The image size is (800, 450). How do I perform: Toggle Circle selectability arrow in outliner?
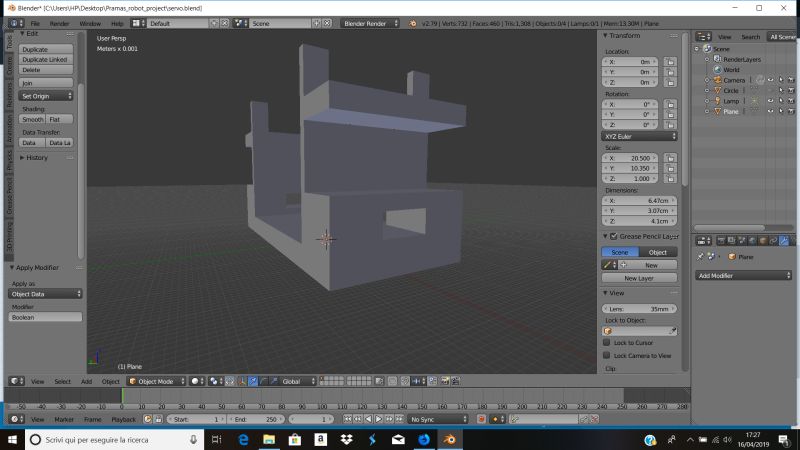[x=781, y=90]
